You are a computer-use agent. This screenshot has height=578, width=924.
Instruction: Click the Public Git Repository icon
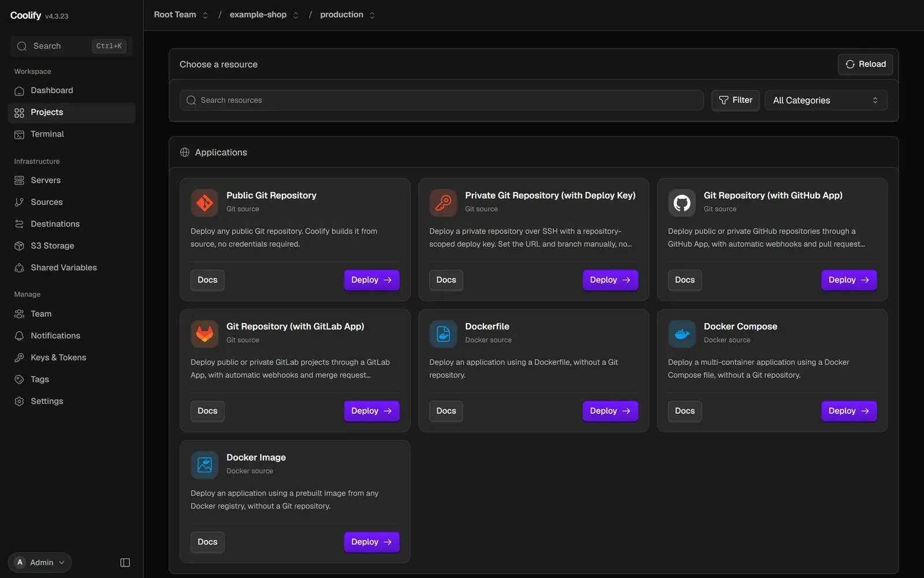(204, 203)
